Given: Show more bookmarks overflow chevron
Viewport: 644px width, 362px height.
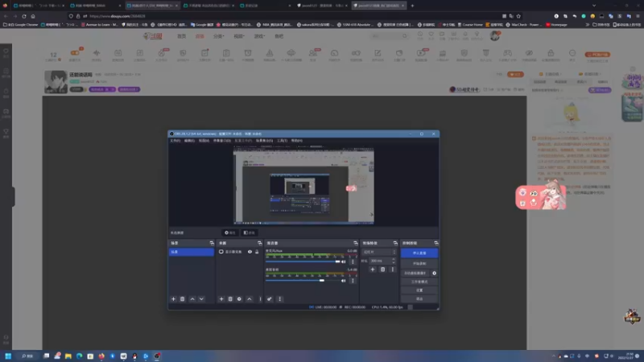Looking at the screenshot, I should click(588, 25).
